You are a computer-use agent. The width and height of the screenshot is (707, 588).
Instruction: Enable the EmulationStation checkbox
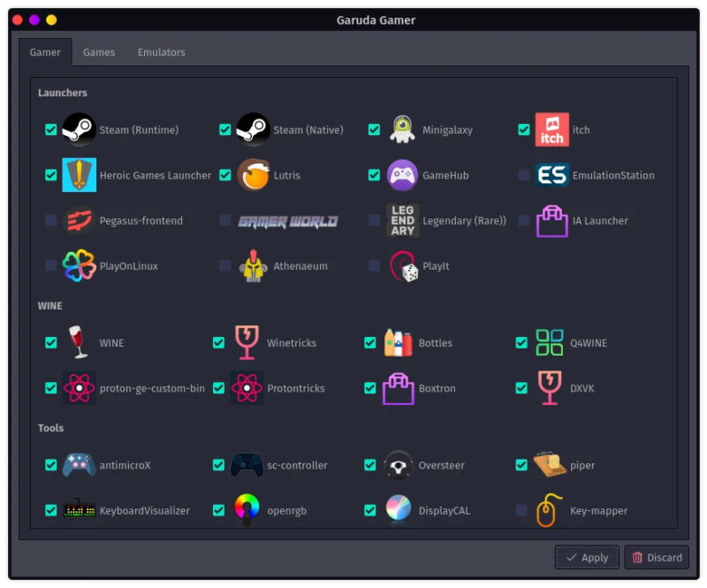[x=522, y=175]
